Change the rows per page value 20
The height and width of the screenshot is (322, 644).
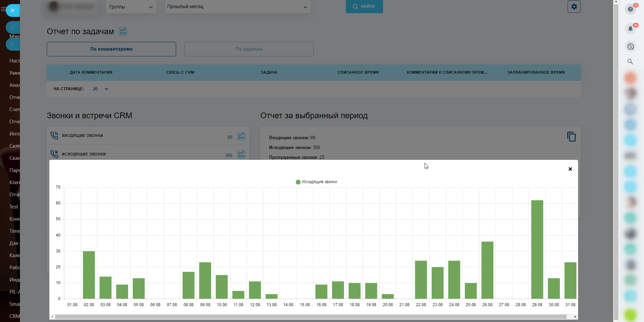click(x=100, y=89)
